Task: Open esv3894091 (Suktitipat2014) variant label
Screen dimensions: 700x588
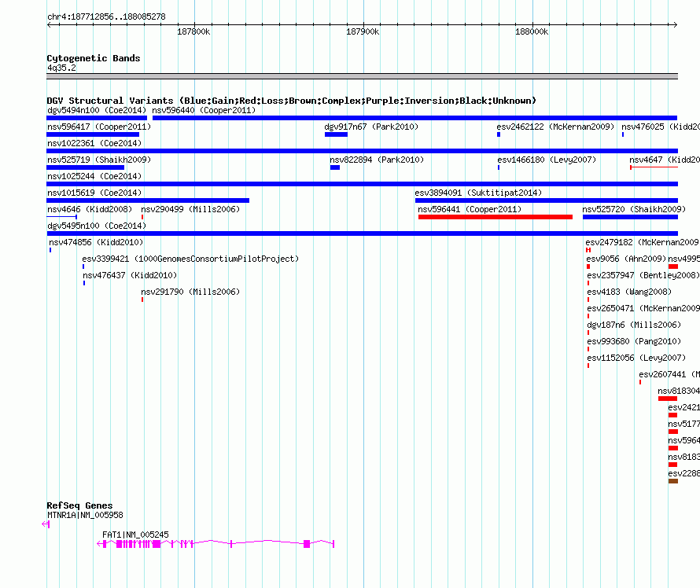Action: pyautogui.click(x=478, y=193)
